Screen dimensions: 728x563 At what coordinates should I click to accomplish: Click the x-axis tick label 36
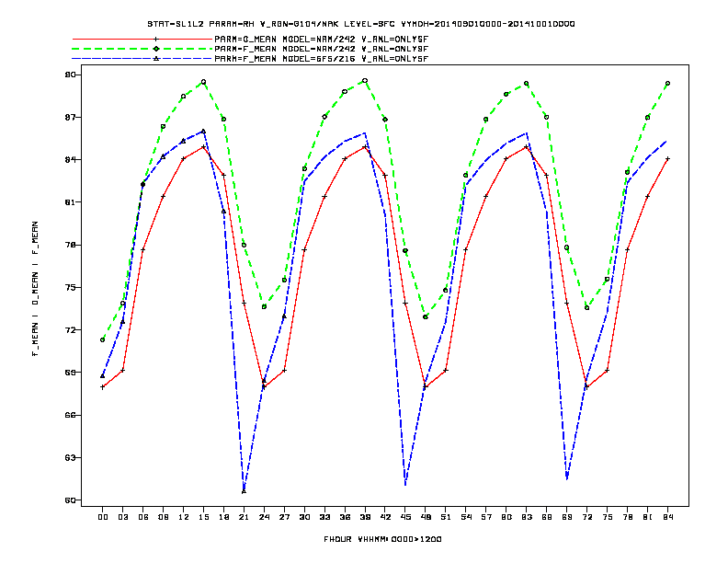pos(345,517)
